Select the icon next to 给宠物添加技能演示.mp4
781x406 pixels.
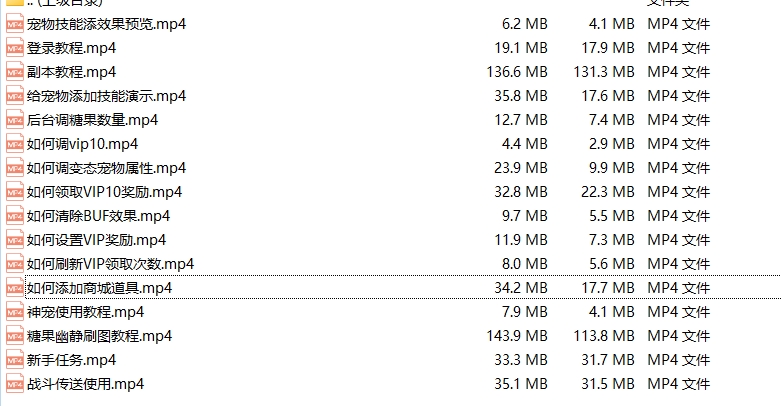(14, 96)
